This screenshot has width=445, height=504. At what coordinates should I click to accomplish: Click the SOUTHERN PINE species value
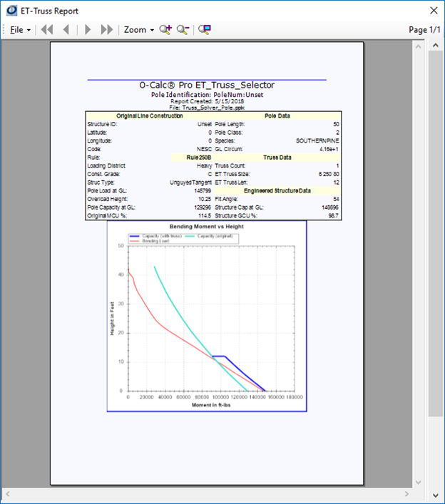317,140
